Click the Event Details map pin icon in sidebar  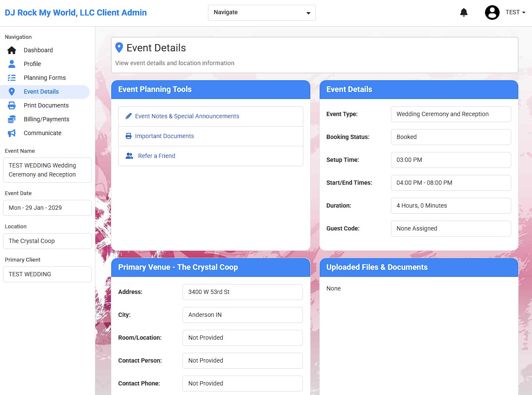pos(12,92)
